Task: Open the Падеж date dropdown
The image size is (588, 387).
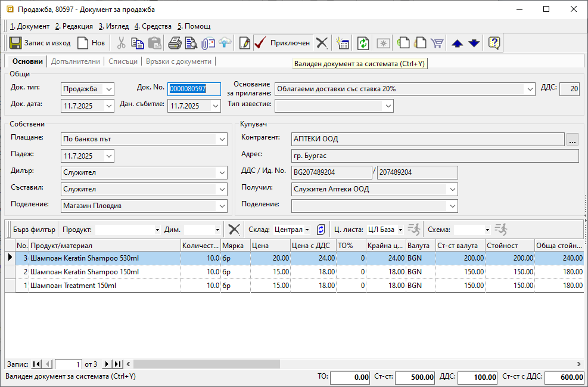Action: tap(109, 156)
